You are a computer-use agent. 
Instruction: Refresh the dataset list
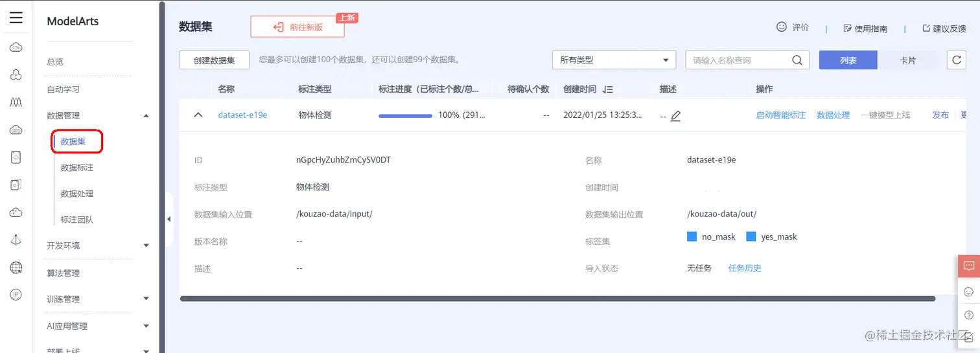957,60
